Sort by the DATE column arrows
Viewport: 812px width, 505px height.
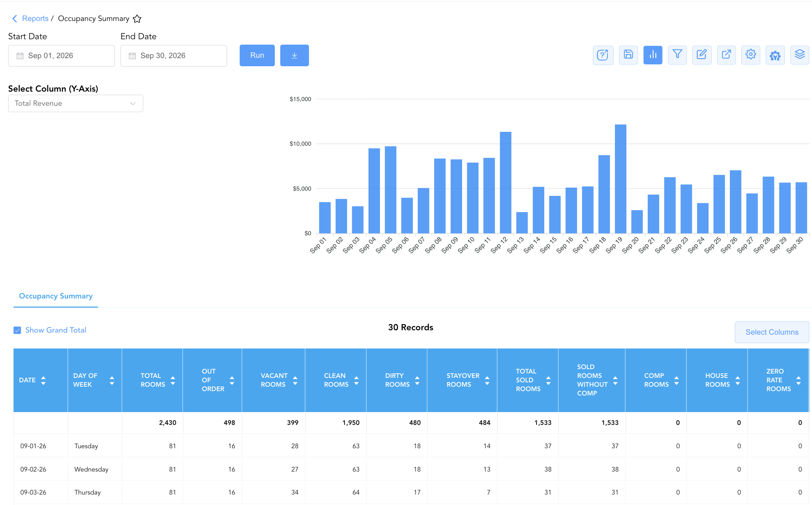click(43, 380)
